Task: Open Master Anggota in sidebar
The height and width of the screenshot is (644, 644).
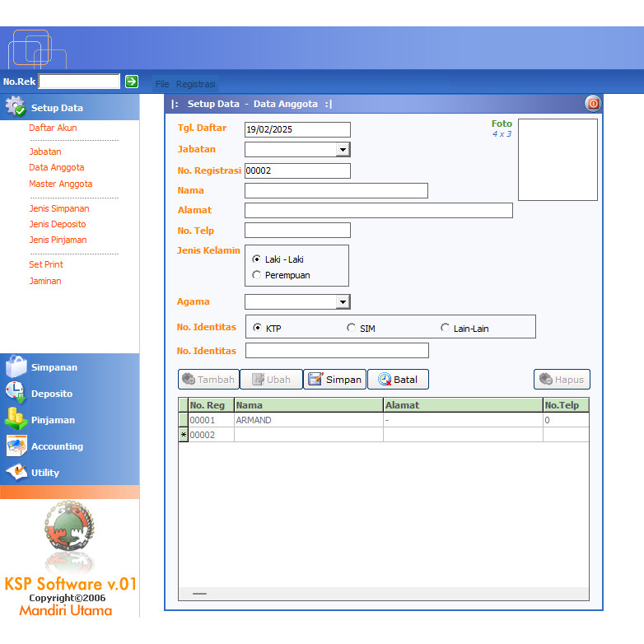Action: tap(61, 184)
